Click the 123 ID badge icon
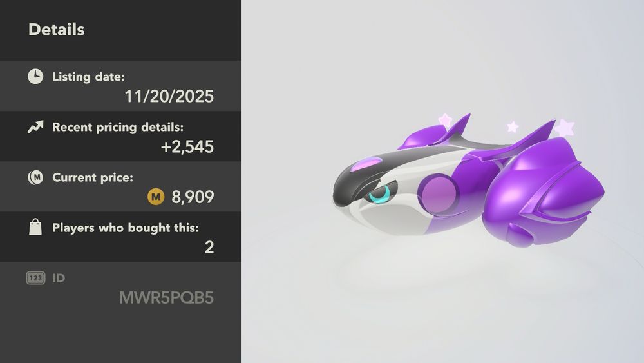Viewport: 644px width, 363px height. (x=35, y=278)
